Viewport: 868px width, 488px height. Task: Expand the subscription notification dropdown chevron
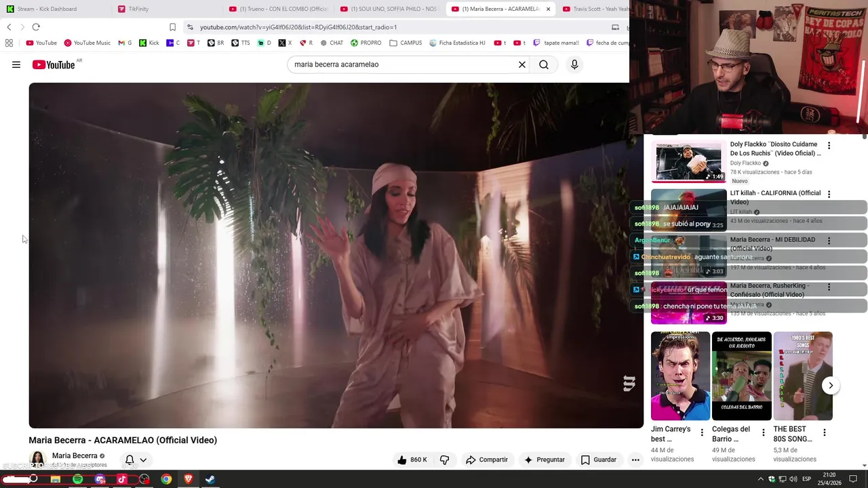point(143,460)
